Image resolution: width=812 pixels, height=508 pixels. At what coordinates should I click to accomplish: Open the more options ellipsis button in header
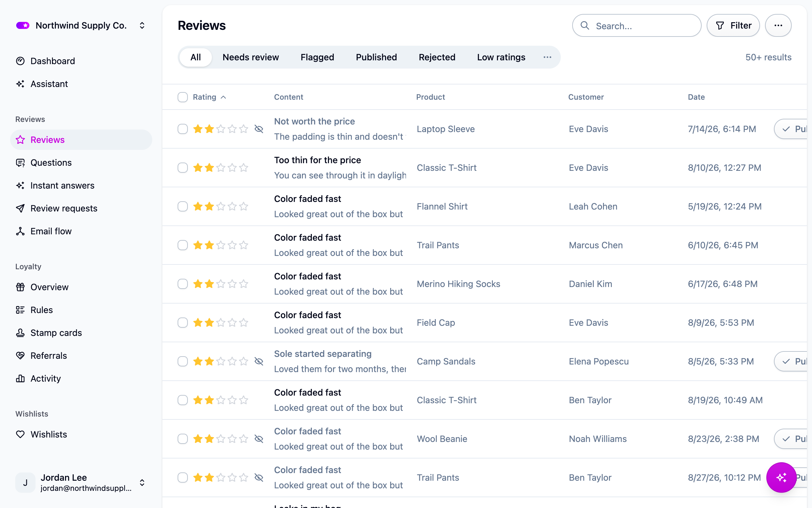(778, 25)
